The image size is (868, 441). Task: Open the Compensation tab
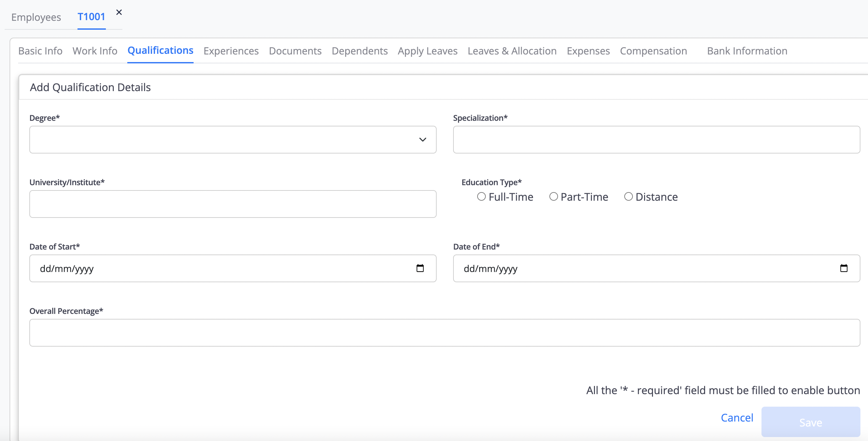(653, 51)
